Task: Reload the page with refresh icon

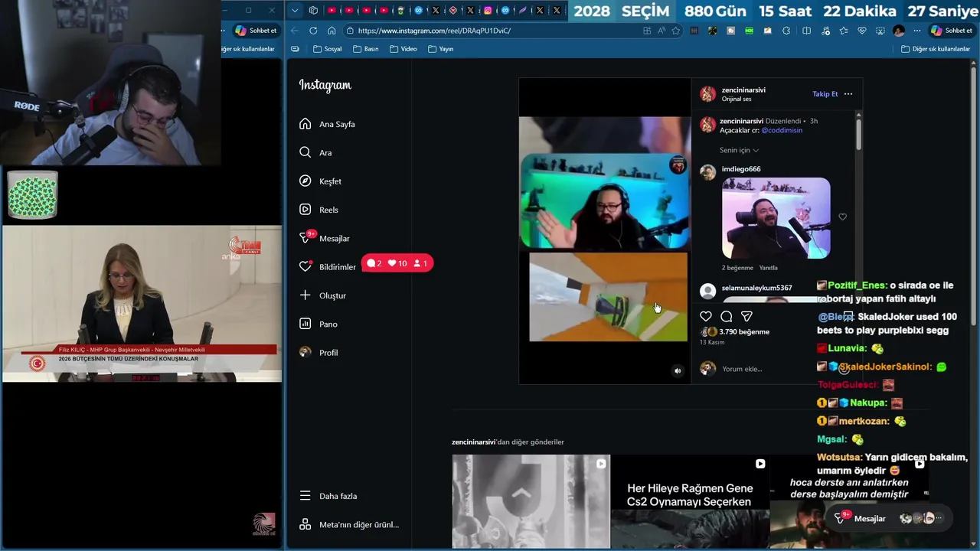Action: pyautogui.click(x=313, y=31)
